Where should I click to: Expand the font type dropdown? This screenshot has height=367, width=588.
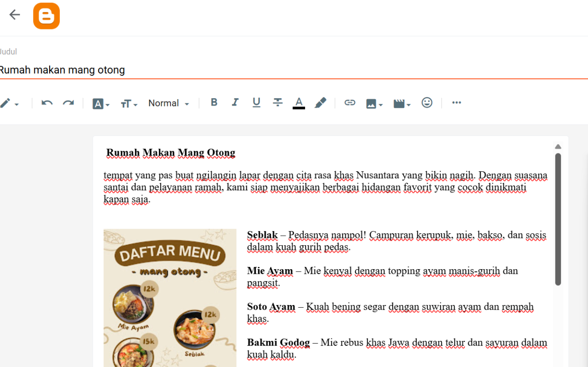coord(101,104)
